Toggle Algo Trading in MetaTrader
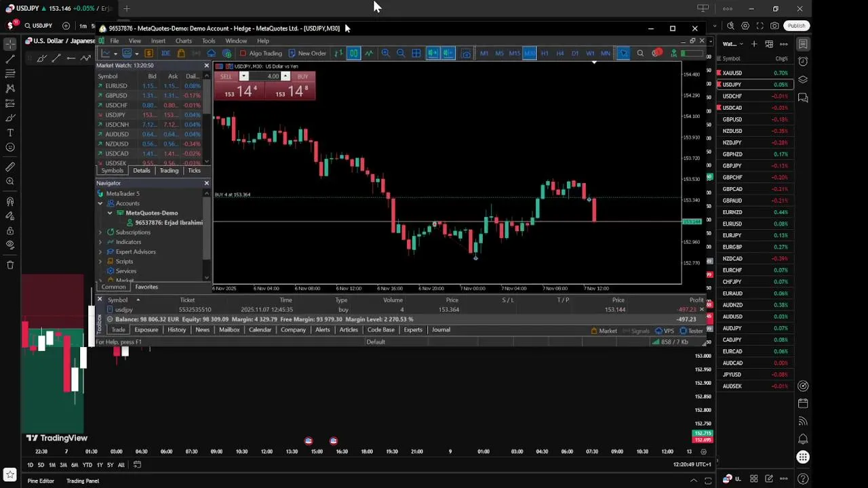Viewport: 868px width, 488px height. pos(260,53)
